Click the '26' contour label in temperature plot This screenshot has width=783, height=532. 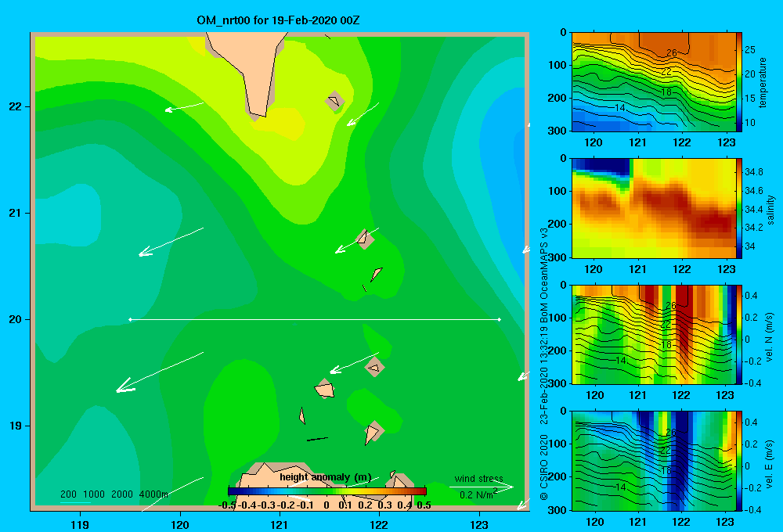672,52
